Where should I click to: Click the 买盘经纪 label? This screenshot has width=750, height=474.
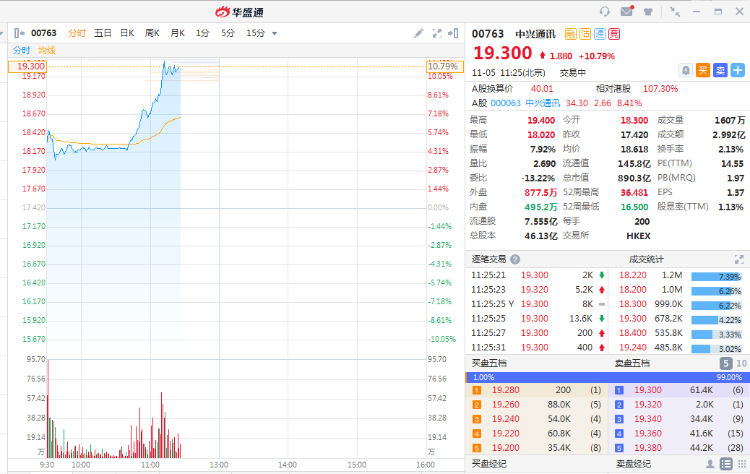(x=489, y=463)
